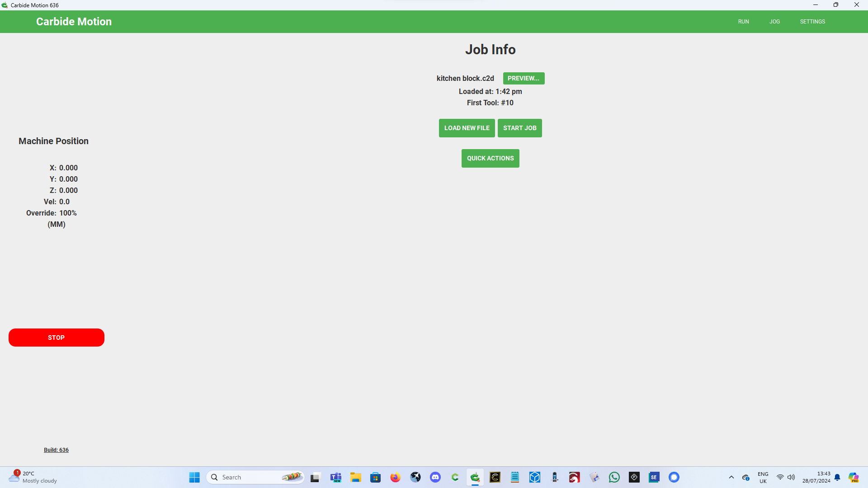Open QUICK ACTIONS
This screenshot has height=488, width=868.
(x=490, y=158)
